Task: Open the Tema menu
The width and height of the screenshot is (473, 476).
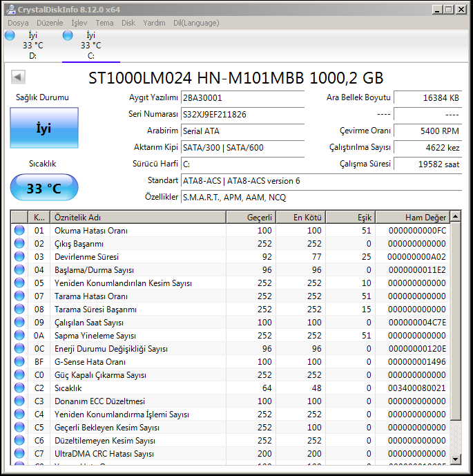Action: pos(104,23)
